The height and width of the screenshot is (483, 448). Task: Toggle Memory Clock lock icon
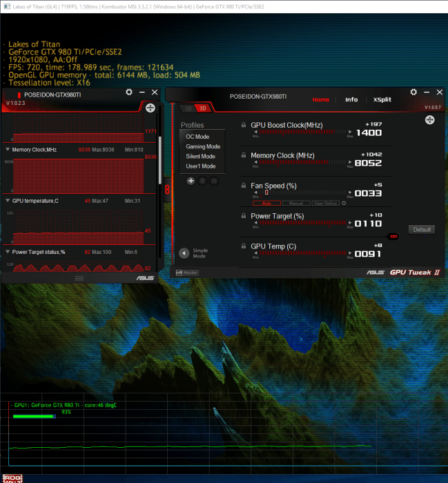click(244, 155)
